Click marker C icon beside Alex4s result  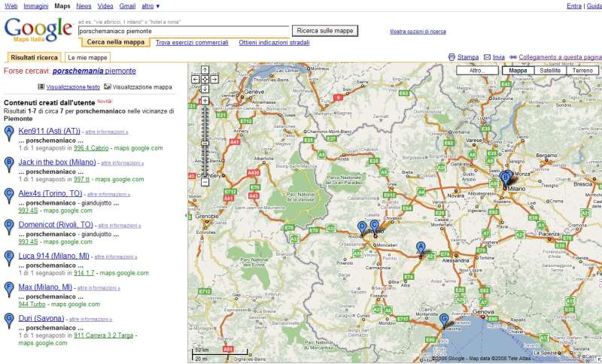click(9, 196)
